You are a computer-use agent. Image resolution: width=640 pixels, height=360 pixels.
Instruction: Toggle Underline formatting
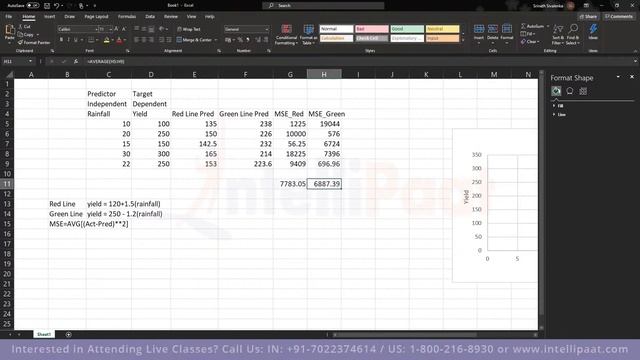76,40
